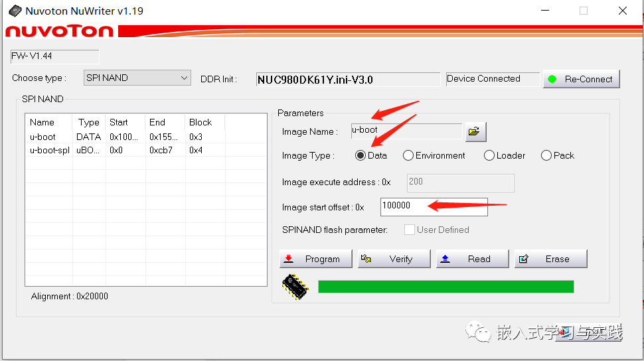The width and height of the screenshot is (644, 361).
Task: Click the Image start offset input field
Action: [434, 206]
